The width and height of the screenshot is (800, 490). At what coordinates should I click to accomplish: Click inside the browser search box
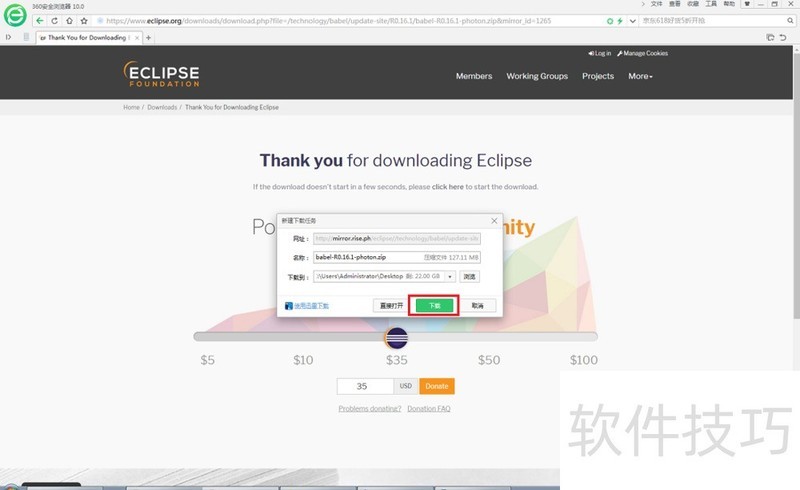712,21
